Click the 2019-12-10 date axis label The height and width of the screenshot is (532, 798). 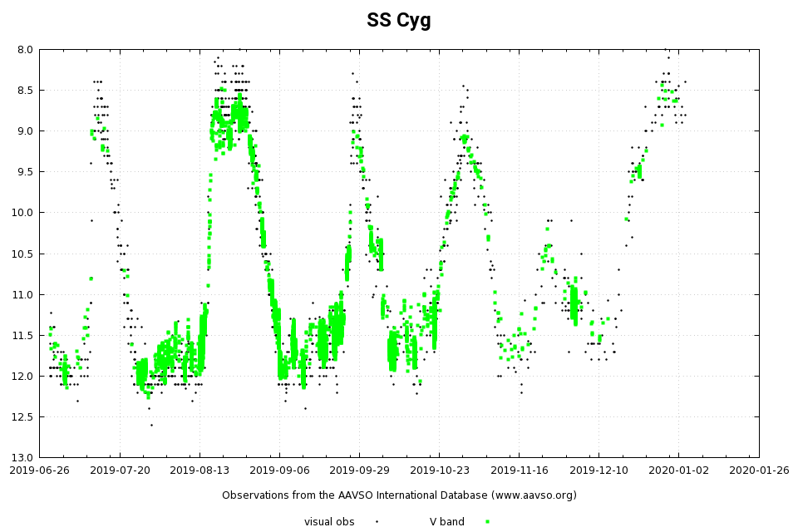pyautogui.click(x=598, y=470)
